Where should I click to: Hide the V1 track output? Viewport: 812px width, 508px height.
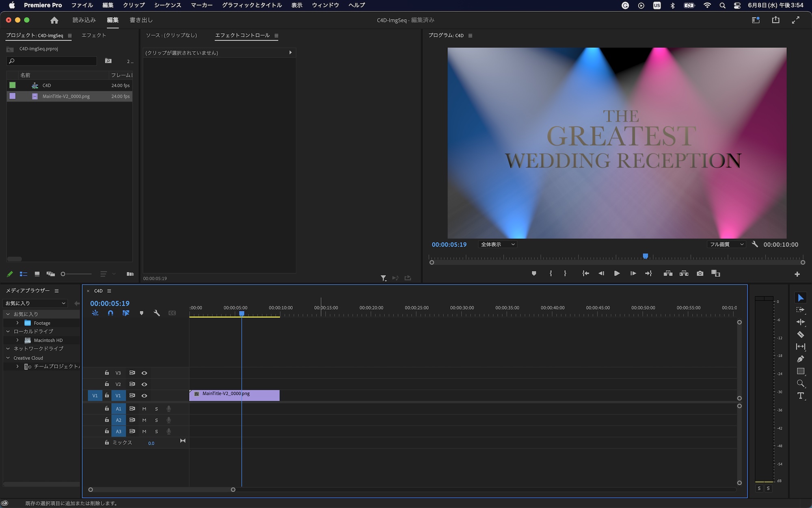pos(144,395)
